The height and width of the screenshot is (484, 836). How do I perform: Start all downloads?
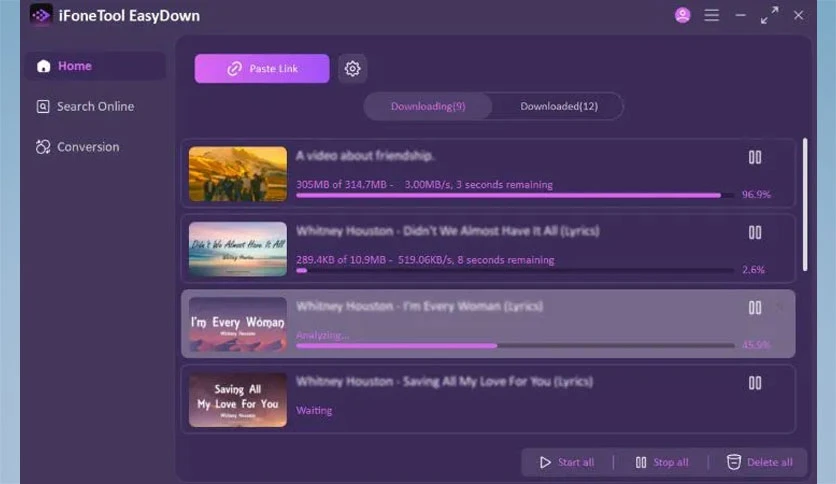pyautogui.click(x=567, y=462)
